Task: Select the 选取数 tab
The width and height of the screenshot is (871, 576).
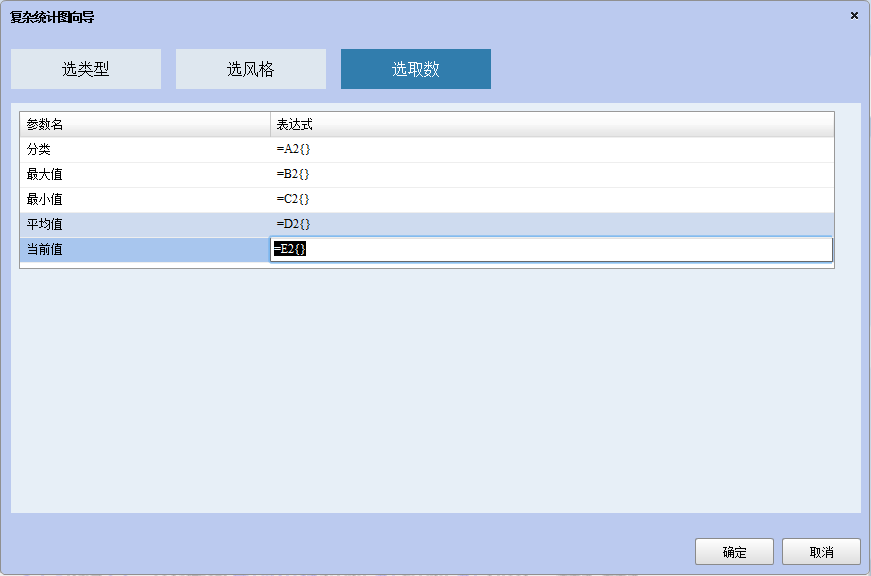Action: point(416,69)
